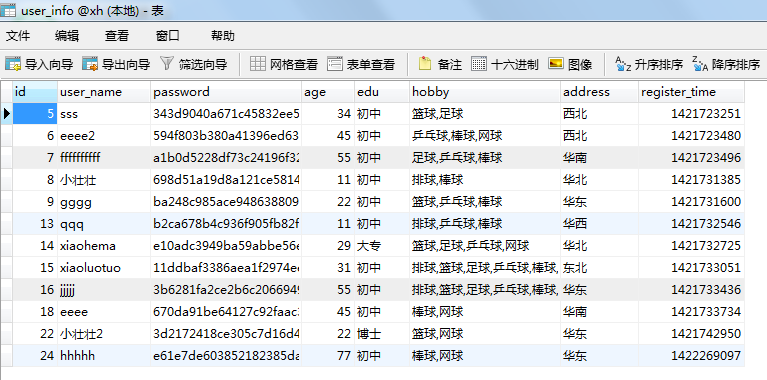Click register_time cell 1421732725

click(691, 246)
